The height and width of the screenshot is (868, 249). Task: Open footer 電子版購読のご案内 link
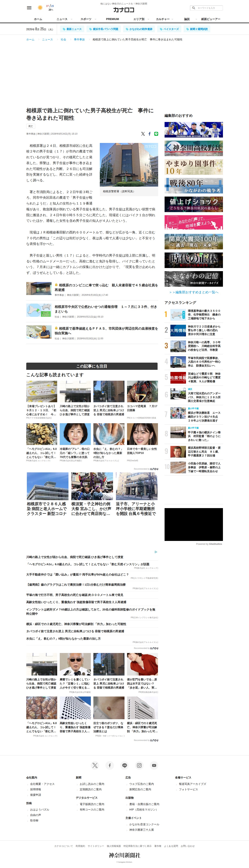click(x=92, y=804)
